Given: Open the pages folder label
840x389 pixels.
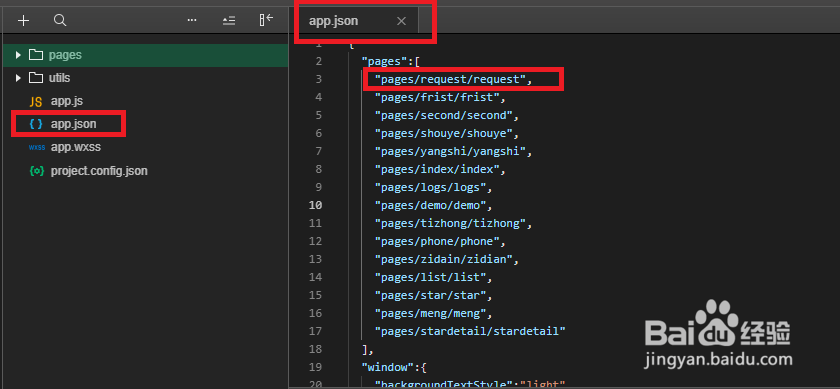Looking at the screenshot, I should (65, 55).
